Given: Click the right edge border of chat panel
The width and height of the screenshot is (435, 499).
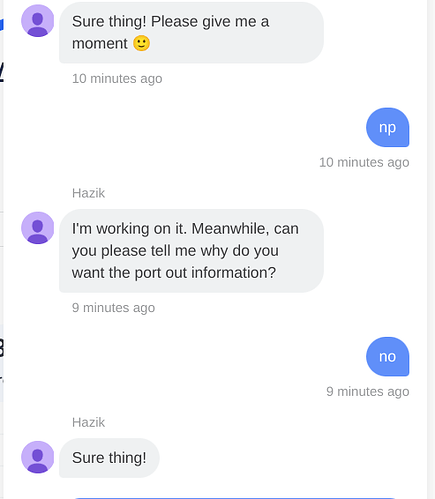Looking at the screenshot, I should pyautogui.click(x=428, y=249).
